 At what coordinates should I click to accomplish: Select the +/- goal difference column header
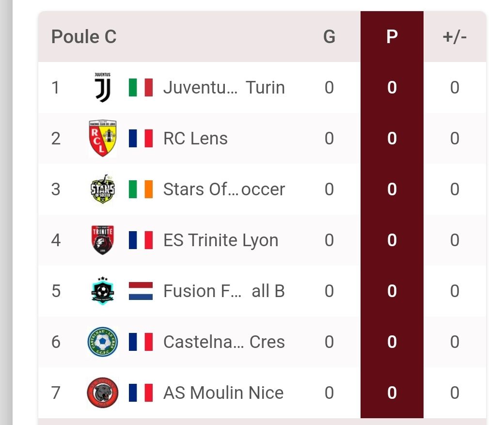coord(454,37)
